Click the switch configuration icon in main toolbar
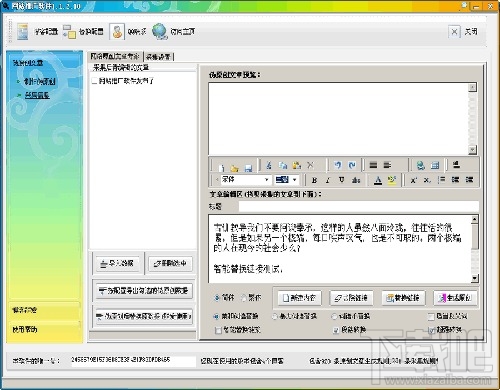The image size is (500, 390). pyautogui.click(x=69, y=32)
